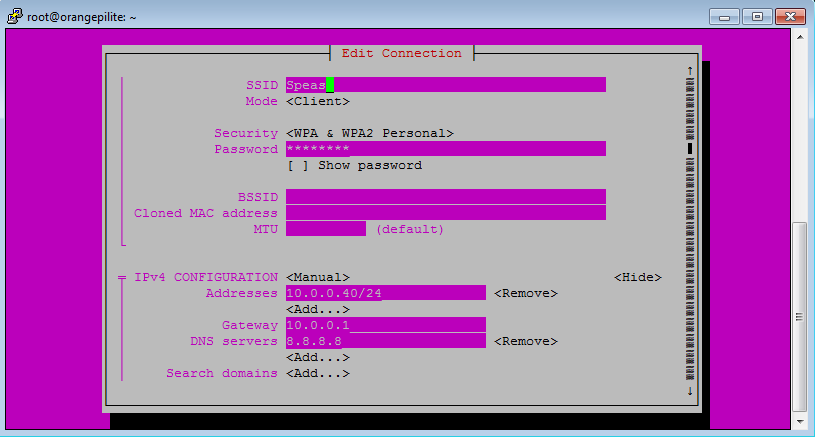Click the root@orangepilite title text

point(82,17)
